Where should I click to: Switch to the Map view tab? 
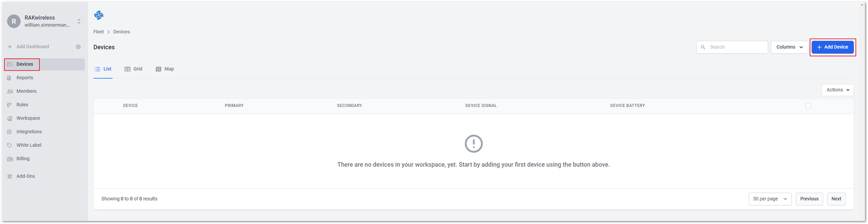(x=165, y=69)
